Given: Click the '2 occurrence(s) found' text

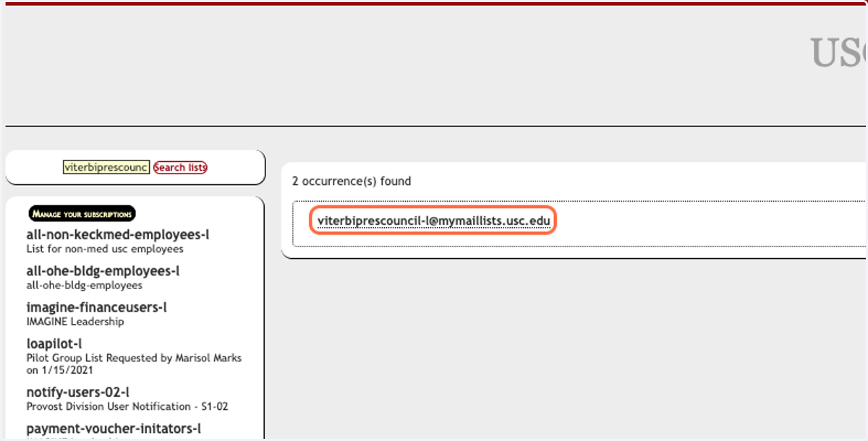Looking at the screenshot, I should pyautogui.click(x=352, y=181).
